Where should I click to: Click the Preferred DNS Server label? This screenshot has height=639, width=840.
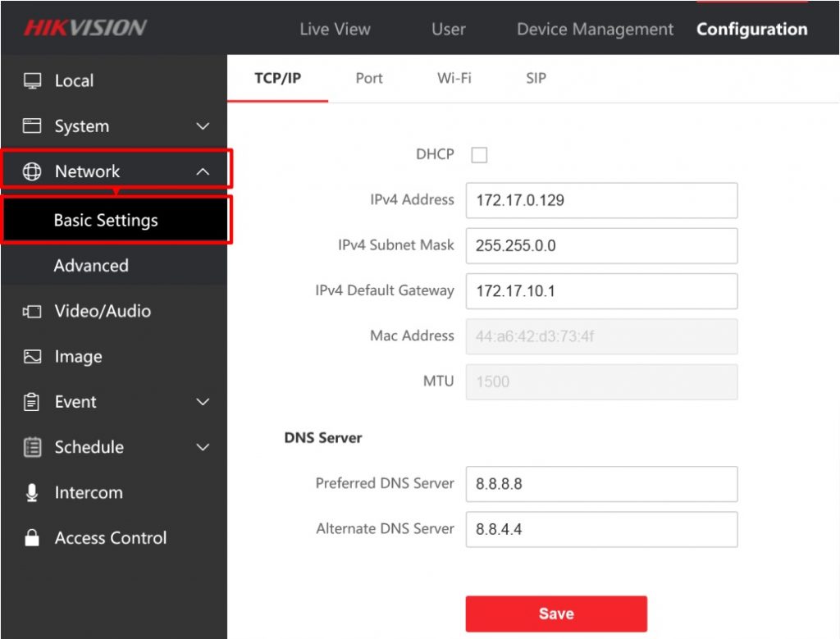click(x=385, y=483)
